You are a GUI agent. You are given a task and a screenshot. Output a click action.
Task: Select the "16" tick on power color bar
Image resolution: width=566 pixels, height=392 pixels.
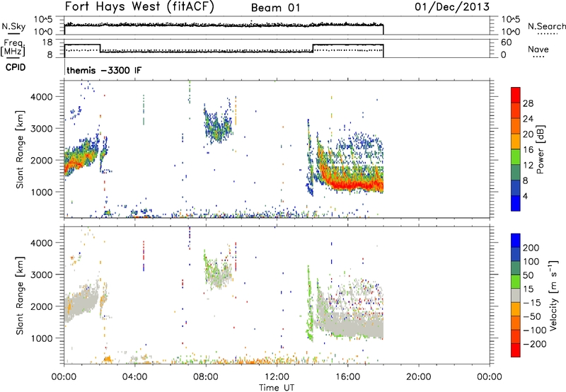tap(528, 150)
